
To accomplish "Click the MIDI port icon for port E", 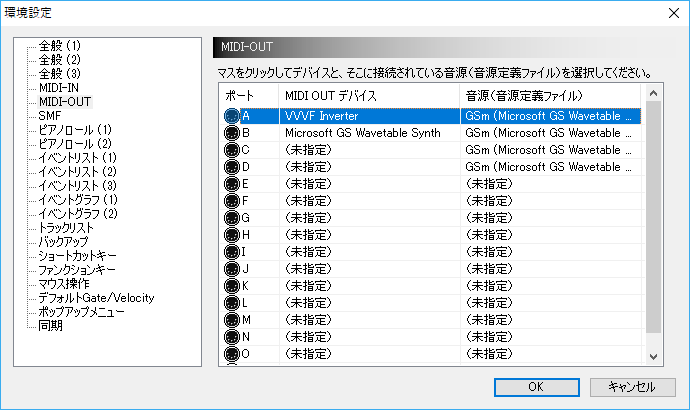I will point(231,184).
